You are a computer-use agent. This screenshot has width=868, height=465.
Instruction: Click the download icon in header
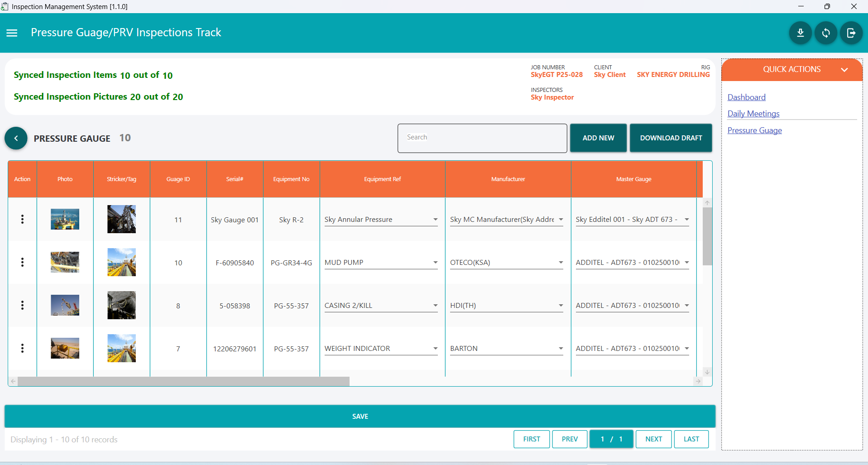(801, 33)
